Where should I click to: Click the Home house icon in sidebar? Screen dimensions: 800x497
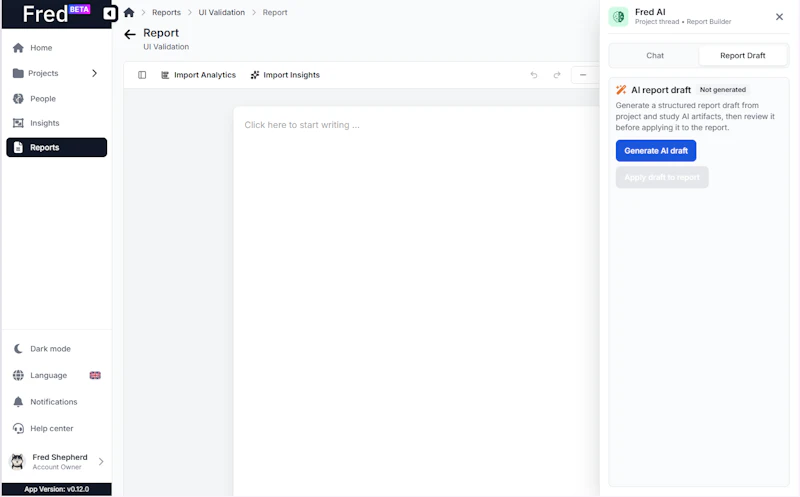coord(18,47)
